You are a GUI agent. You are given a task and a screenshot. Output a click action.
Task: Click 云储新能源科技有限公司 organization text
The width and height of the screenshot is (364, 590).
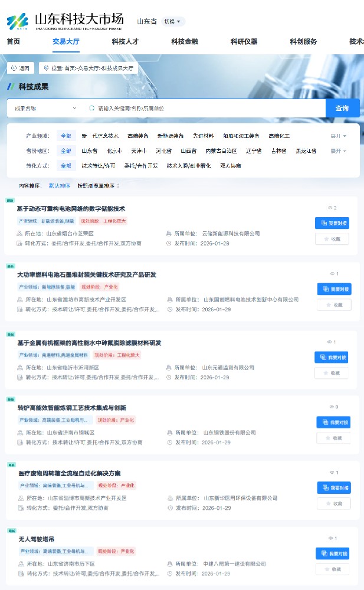(231, 234)
